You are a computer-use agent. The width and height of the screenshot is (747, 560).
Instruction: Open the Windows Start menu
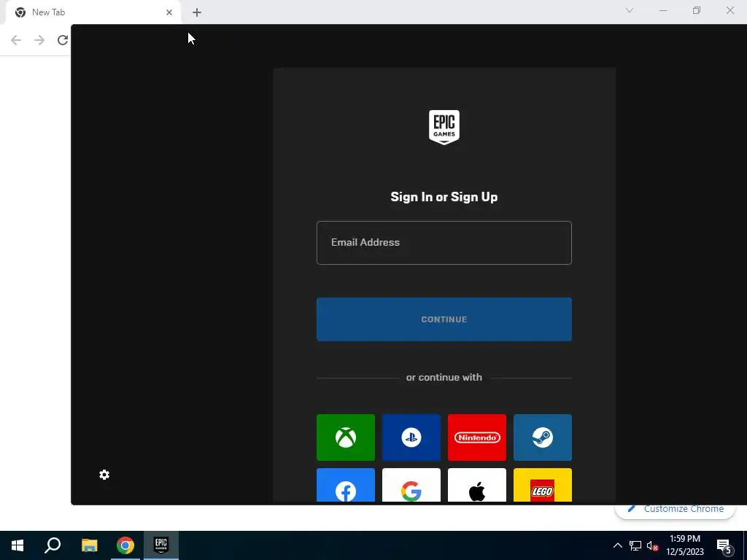[18, 545]
